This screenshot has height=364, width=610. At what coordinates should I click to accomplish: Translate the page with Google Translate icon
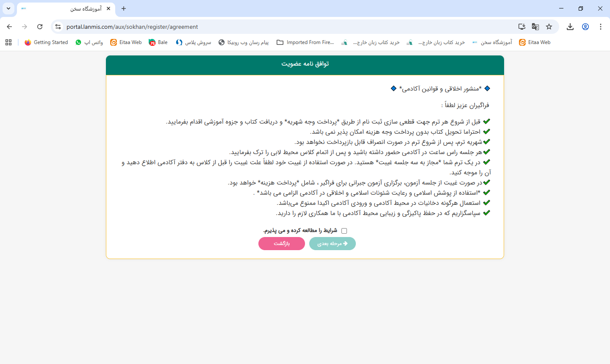click(x=535, y=26)
